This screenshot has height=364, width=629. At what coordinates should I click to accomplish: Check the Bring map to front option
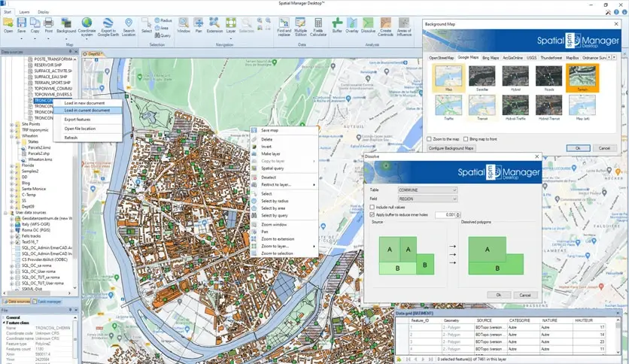466,139
